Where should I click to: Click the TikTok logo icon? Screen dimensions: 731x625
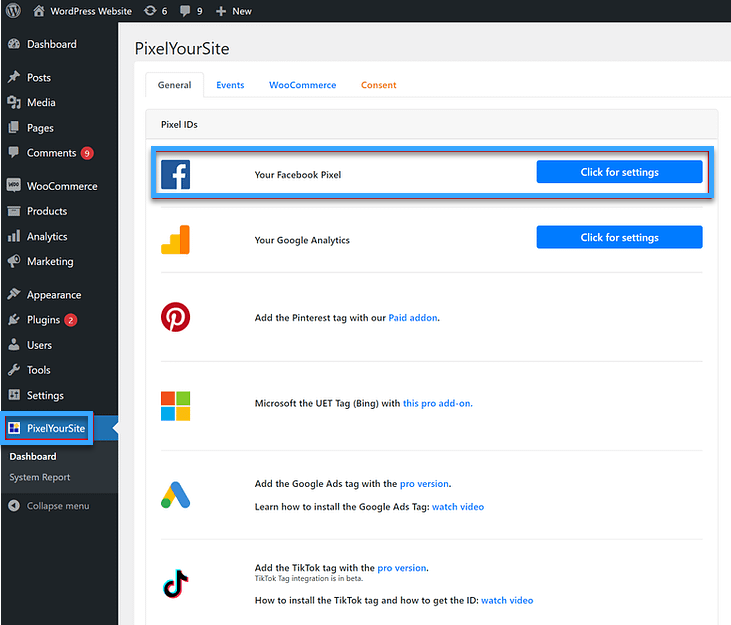pos(175,584)
